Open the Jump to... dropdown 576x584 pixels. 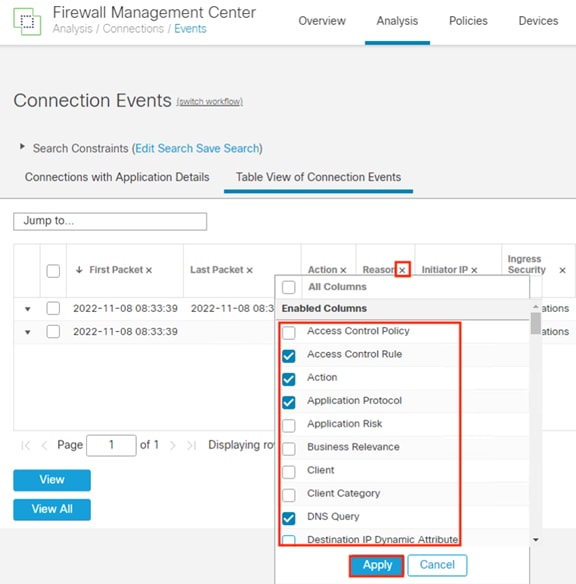(110, 222)
